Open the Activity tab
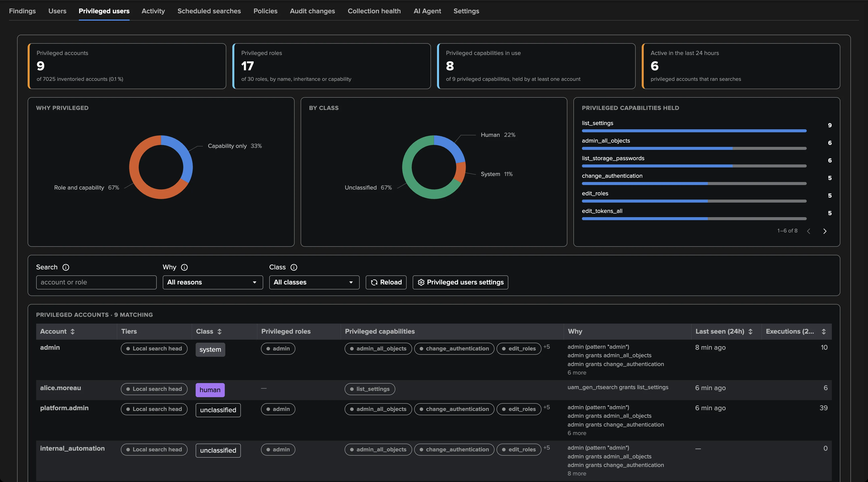868x482 pixels. point(153,11)
